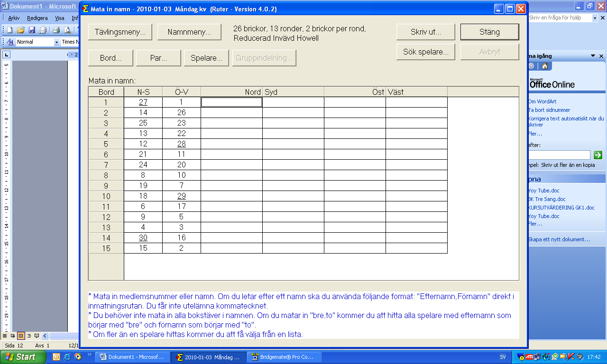
Task: Launch Windows Media Player from quick launch
Action: tap(78, 357)
